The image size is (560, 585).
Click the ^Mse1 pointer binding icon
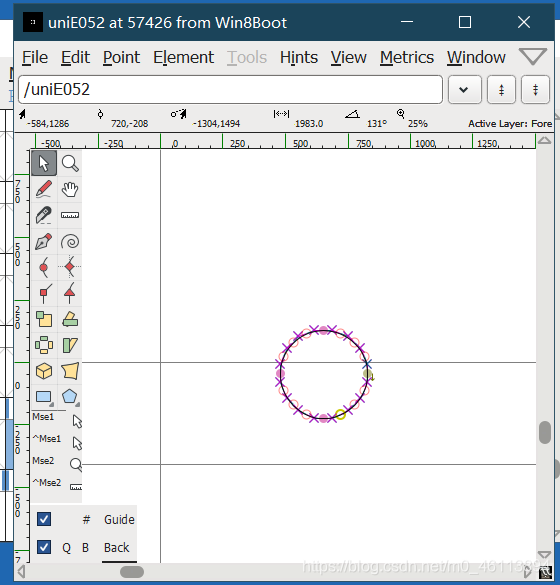77,444
